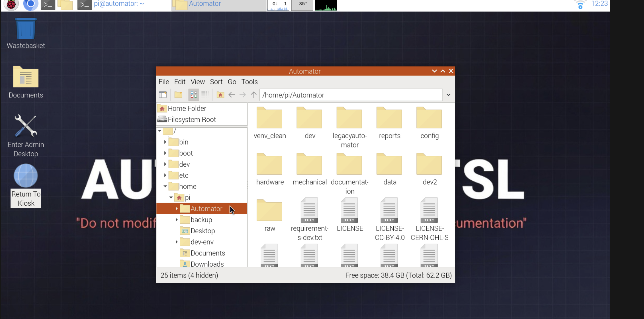The width and height of the screenshot is (644, 319).
Task: Click the CPU temperature 35° monitor
Action: pyautogui.click(x=302, y=5)
